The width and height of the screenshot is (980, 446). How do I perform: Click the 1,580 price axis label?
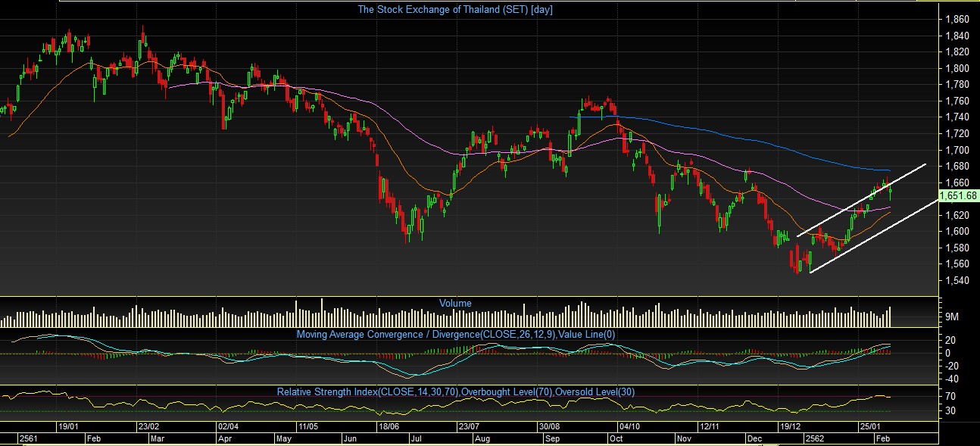point(958,248)
